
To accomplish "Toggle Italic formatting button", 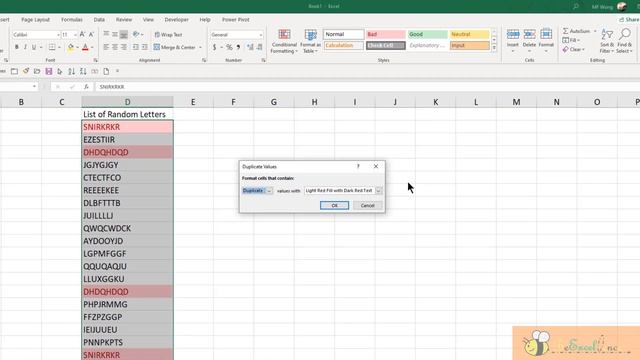I will [25, 47].
